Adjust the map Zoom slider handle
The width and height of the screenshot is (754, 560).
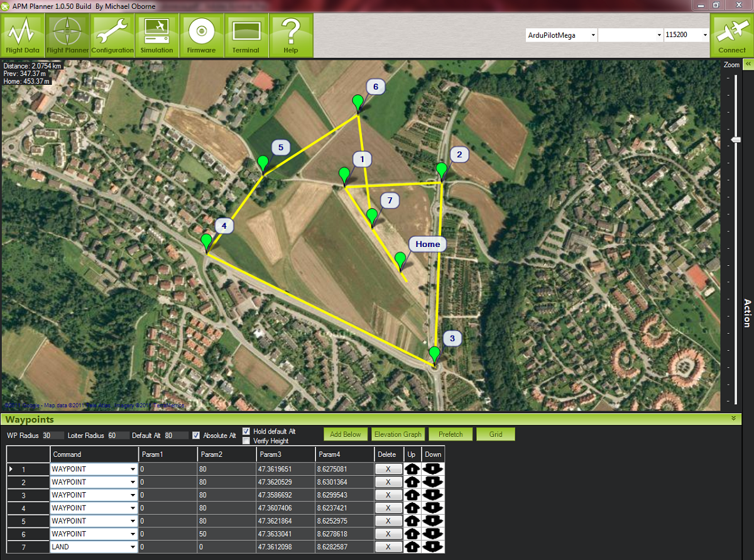[x=736, y=139]
